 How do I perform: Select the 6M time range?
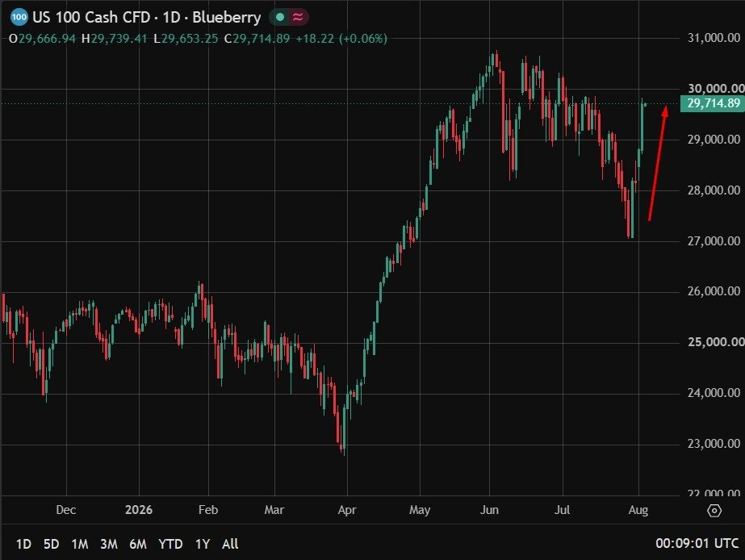pyautogui.click(x=138, y=544)
